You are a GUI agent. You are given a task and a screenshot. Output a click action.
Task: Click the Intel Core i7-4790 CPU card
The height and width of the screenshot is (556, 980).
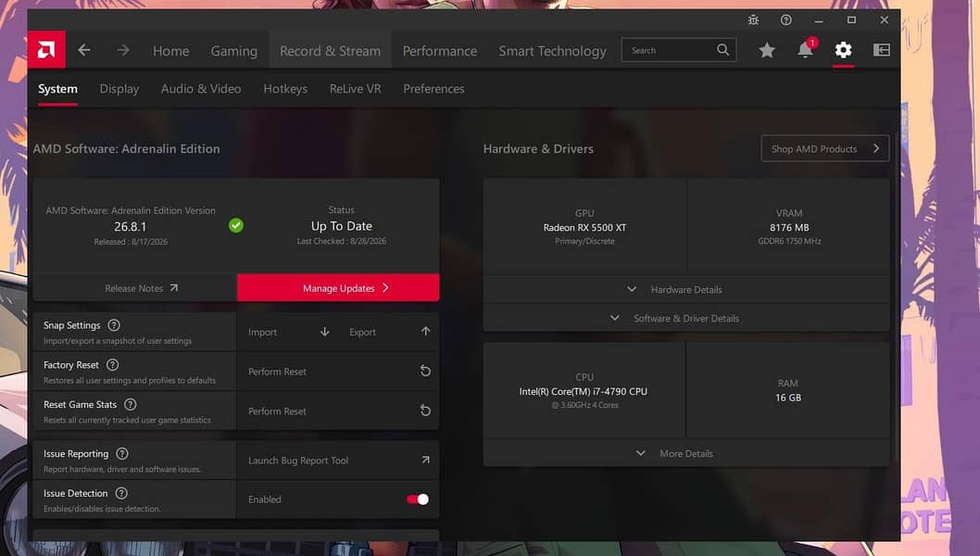click(x=584, y=391)
